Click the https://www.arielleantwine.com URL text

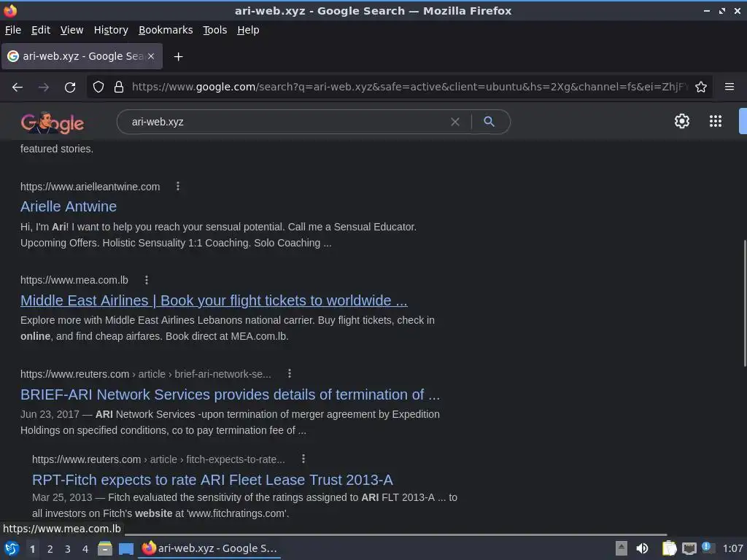(x=90, y=187)
